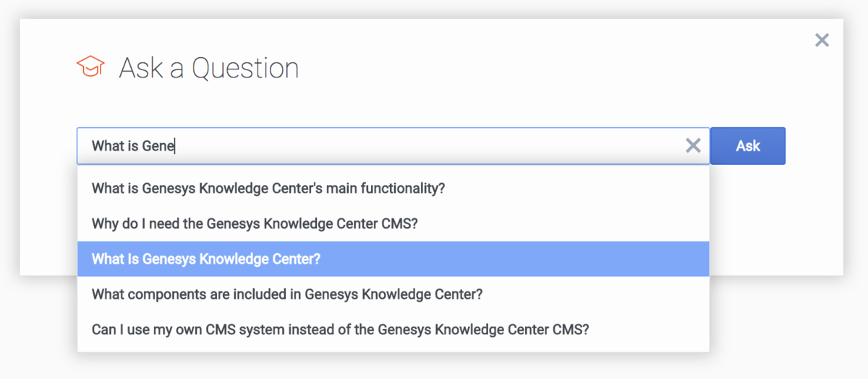Choose "Why do I need the Genesys Knowledge Center CMS?"

[255, 223]
